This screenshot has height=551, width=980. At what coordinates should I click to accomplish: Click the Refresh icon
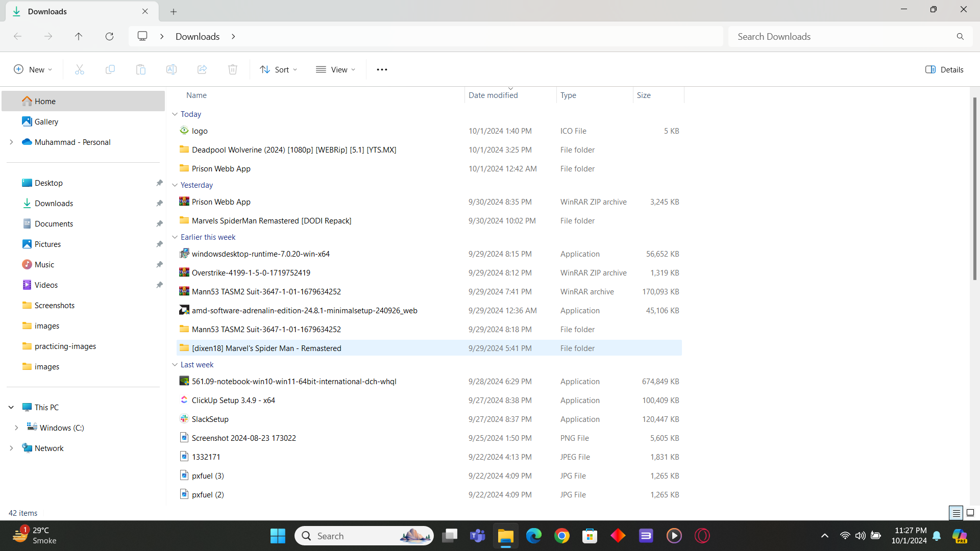click(109, 36)
